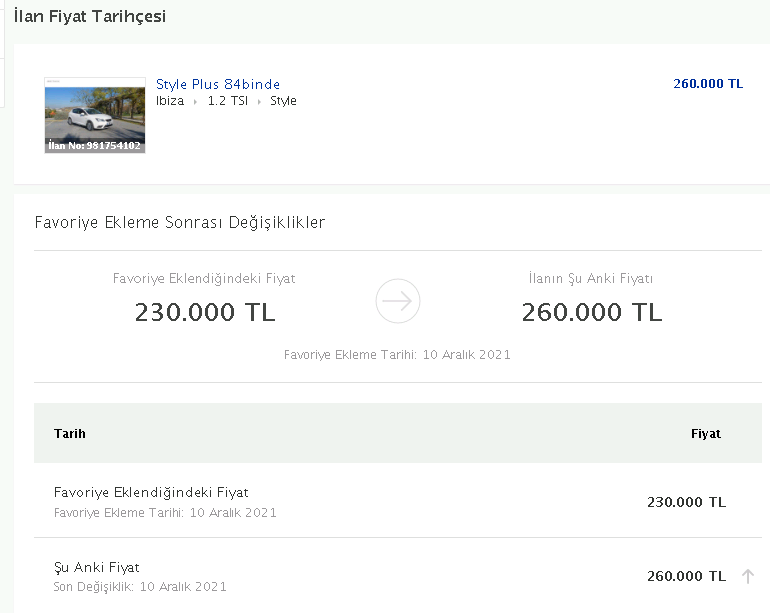Click the white car listing thumbnail
The height and width of the screenshot is (613, 770).
(x=95, y=115)
